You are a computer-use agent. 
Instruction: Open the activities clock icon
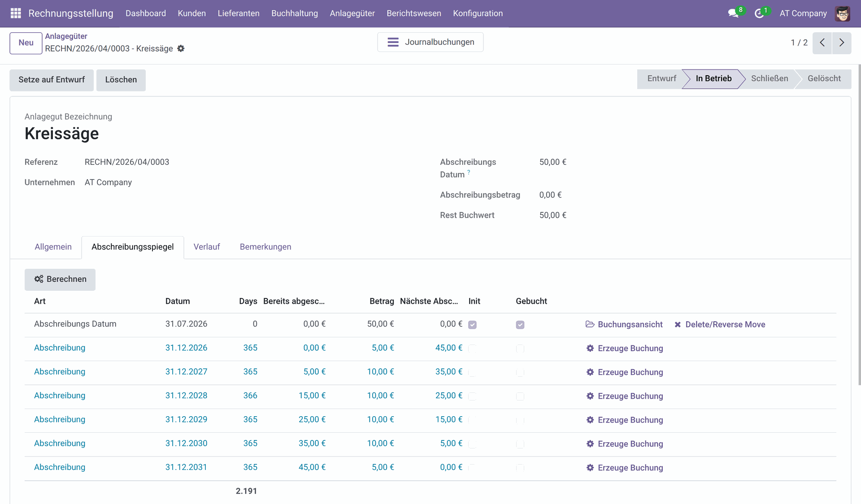coord(759,13)
